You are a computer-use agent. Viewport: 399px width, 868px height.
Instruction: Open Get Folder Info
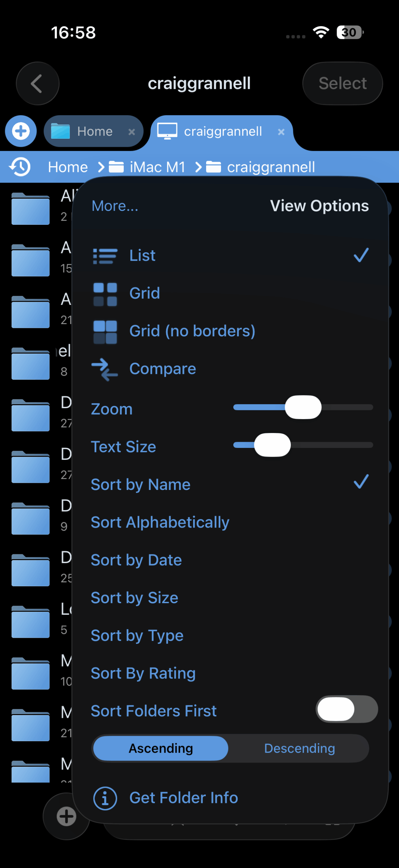click(x=183, y=798)
